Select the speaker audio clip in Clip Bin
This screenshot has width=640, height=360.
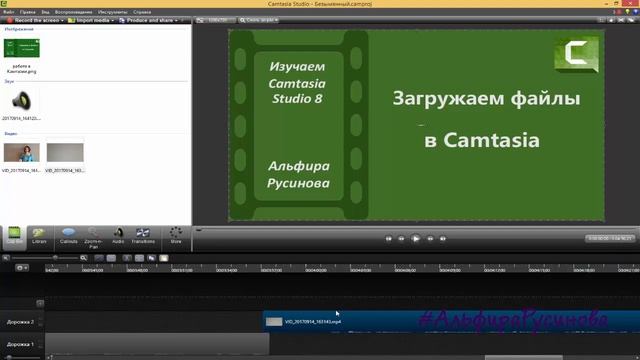(21, 100)
